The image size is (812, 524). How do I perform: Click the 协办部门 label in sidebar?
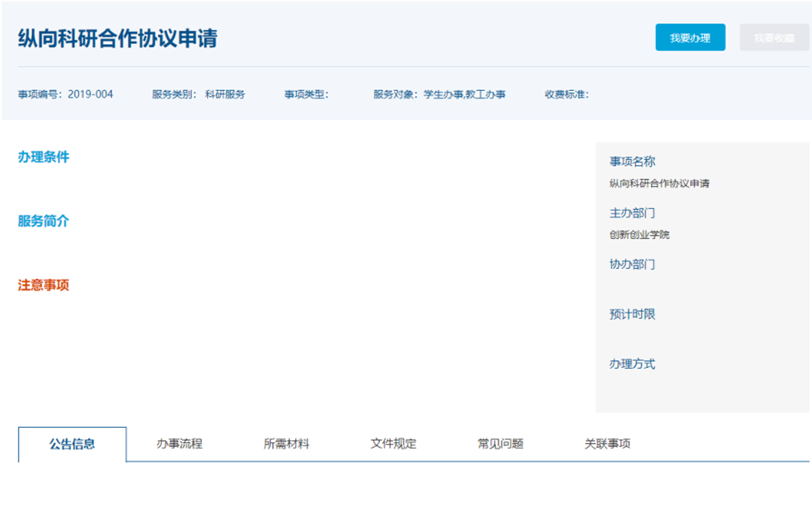pos(632,265)
